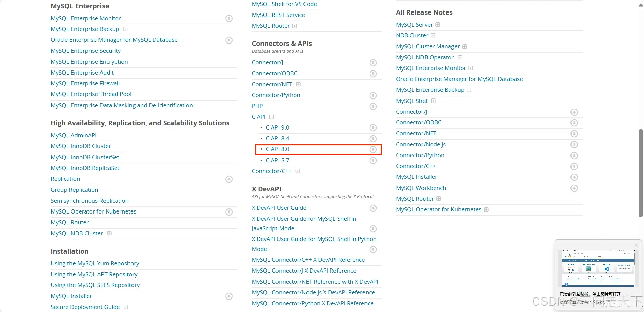The width and height of the screenshot is (644, 312).
Task: Expand Secure Deployment Guide versions
Action: pos(126,307)
